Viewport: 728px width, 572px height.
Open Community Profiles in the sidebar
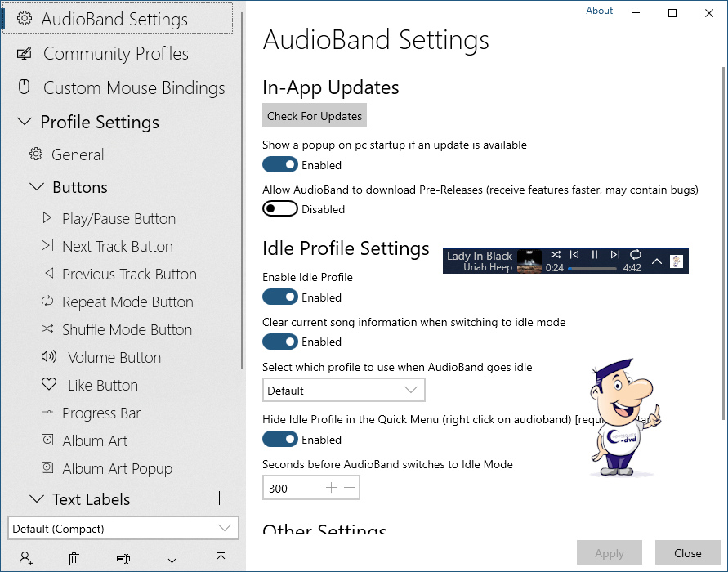[x=115, y=54]
